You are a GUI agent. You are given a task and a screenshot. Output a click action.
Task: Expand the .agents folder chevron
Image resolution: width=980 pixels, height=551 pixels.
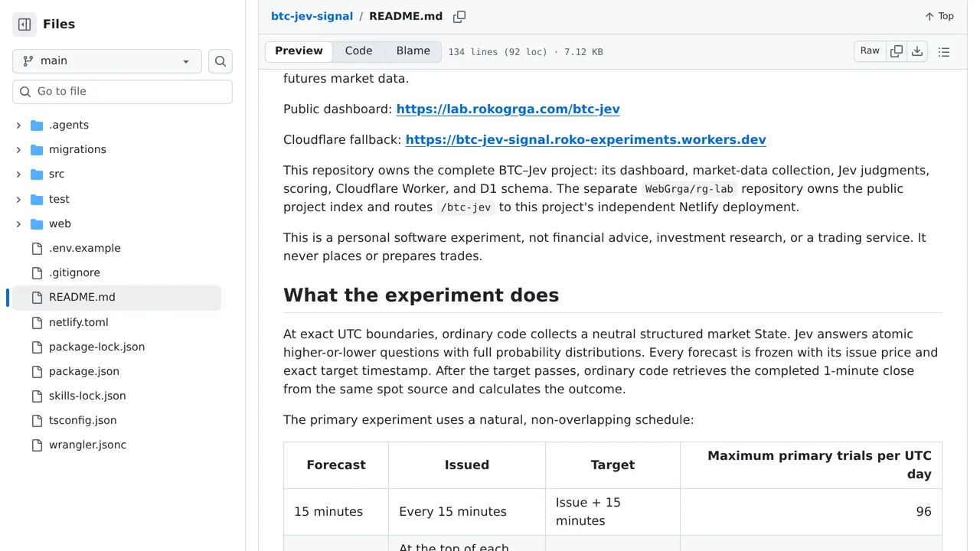pos(18,126)
